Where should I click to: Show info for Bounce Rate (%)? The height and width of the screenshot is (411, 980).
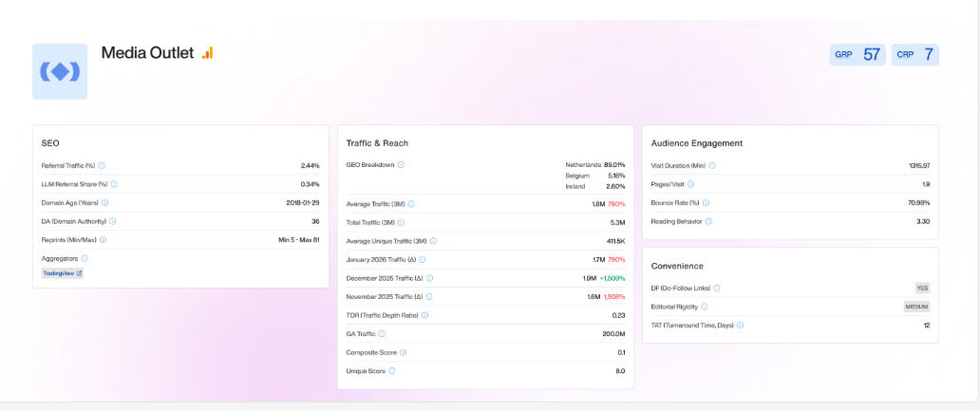tap(706, 202)
